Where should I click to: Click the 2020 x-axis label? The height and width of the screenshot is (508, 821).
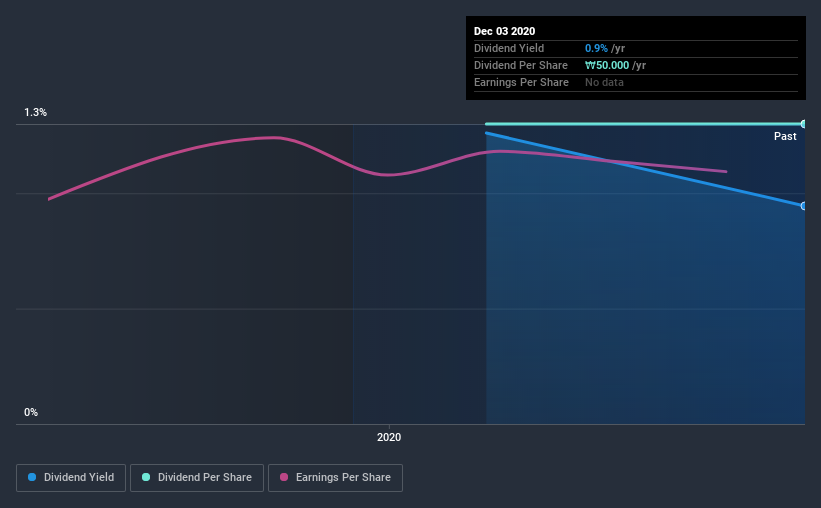(x=389, y=437)
